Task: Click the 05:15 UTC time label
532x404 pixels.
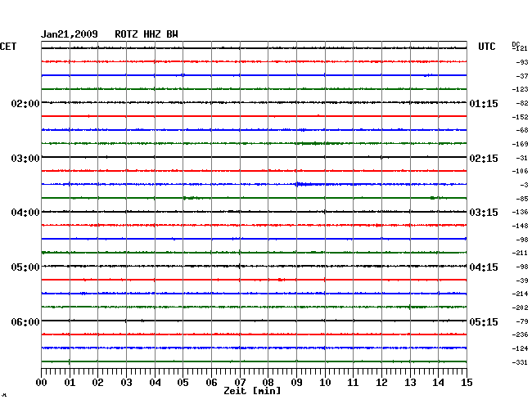Action: click(x=484, y=321)
